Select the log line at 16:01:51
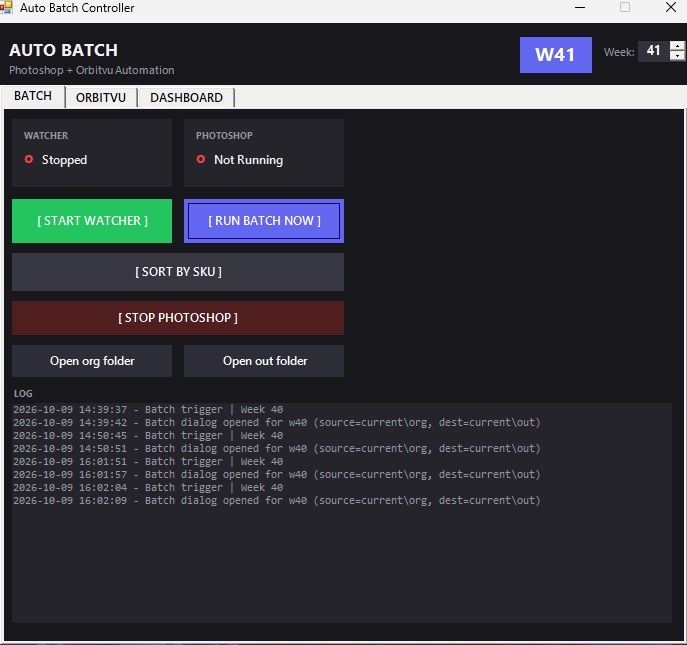Image resolution: width=687 pixels, height=645 pixels. [x=148, y=461]
